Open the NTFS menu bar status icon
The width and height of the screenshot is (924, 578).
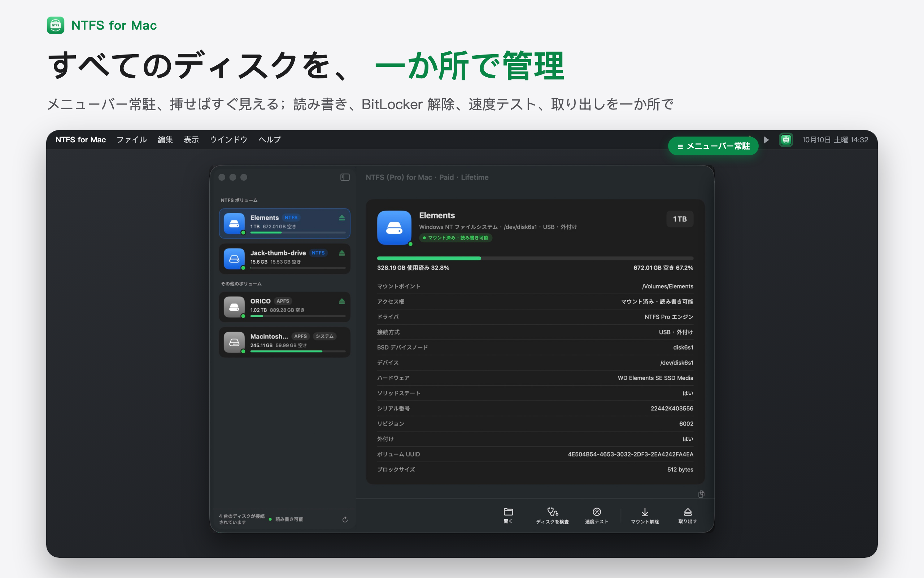click(x=786, y=140)
